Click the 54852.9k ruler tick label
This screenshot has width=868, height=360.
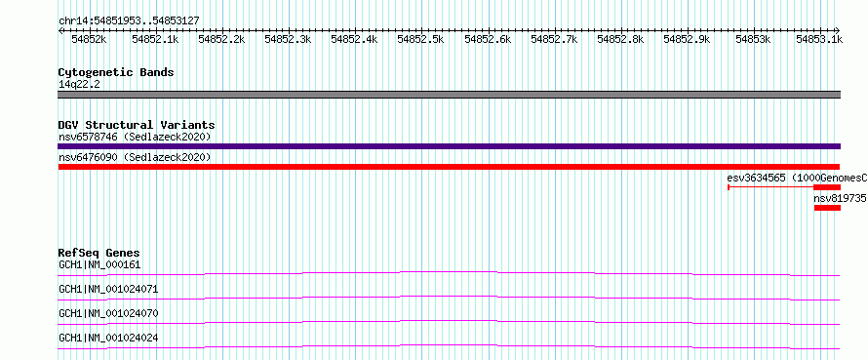687,39
